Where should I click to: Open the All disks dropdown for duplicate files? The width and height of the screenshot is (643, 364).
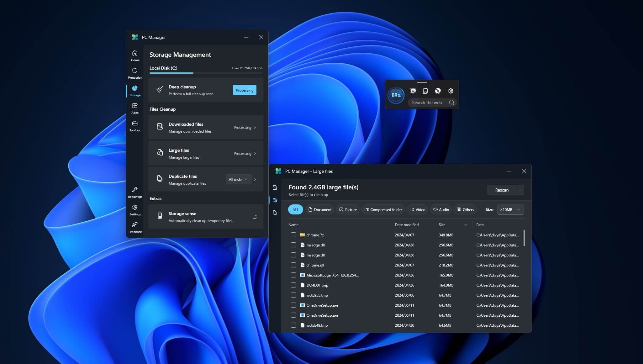[x=238, y=179]
